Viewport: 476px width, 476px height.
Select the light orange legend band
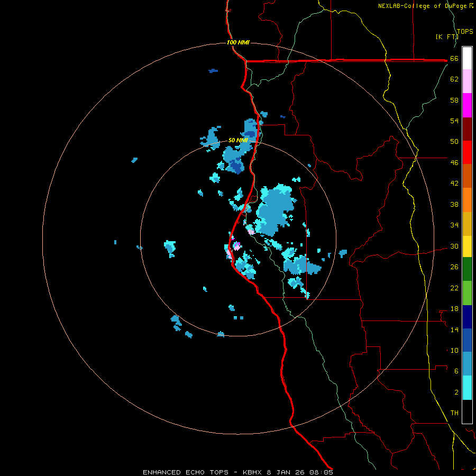coord(467,200)
